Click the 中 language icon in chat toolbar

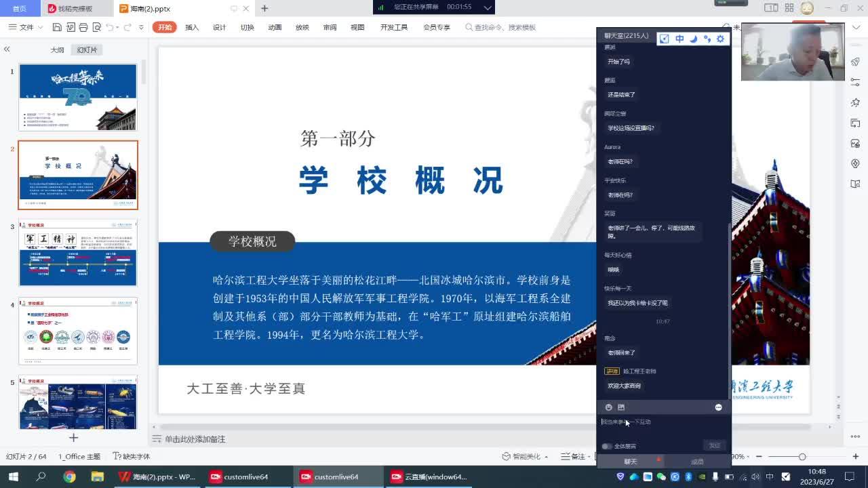click(679, 39)
